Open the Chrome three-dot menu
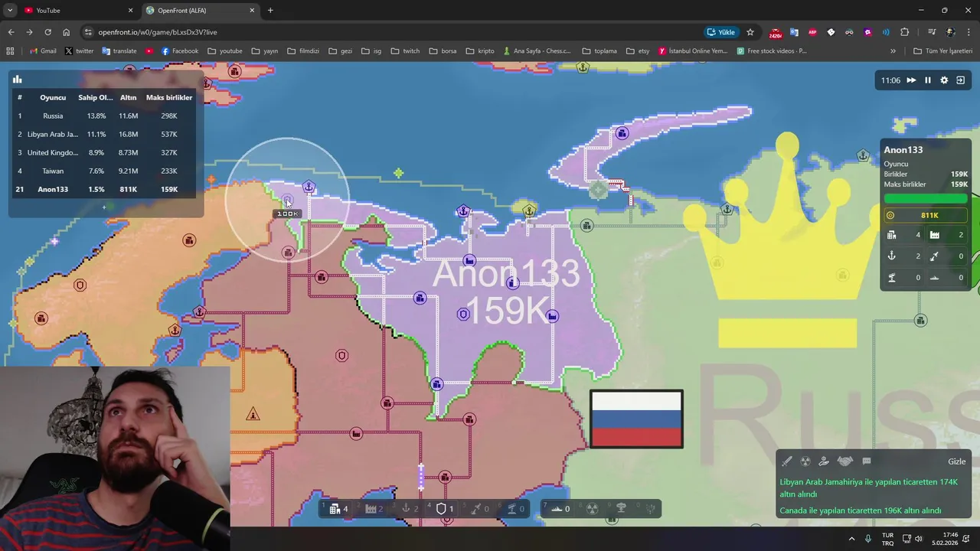The image size is (980, 551). 969,32
